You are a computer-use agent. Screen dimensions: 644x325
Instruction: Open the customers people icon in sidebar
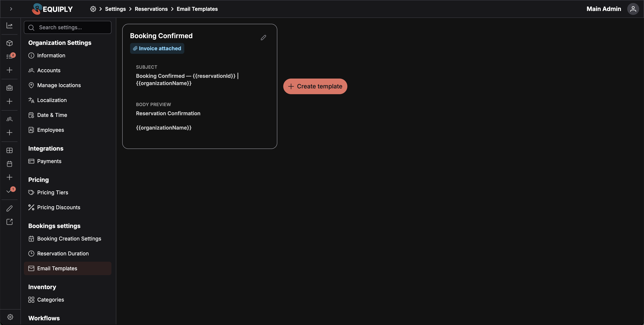tap(10, 119)
